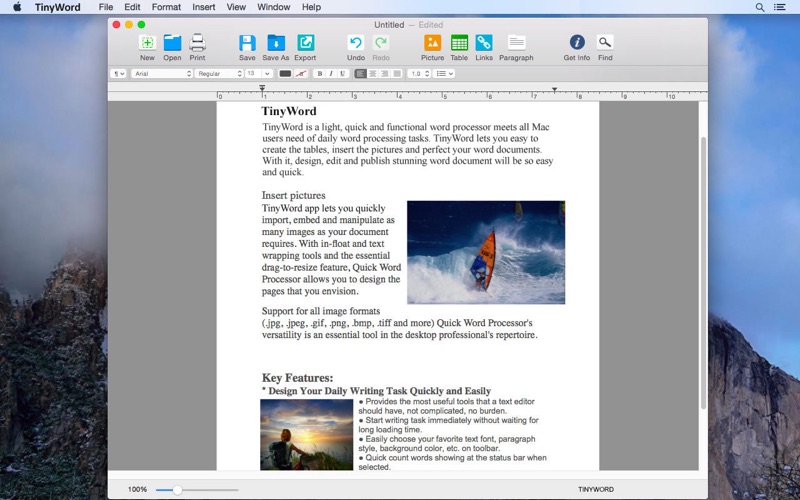Toggle underline formatting

pos(342,74)
